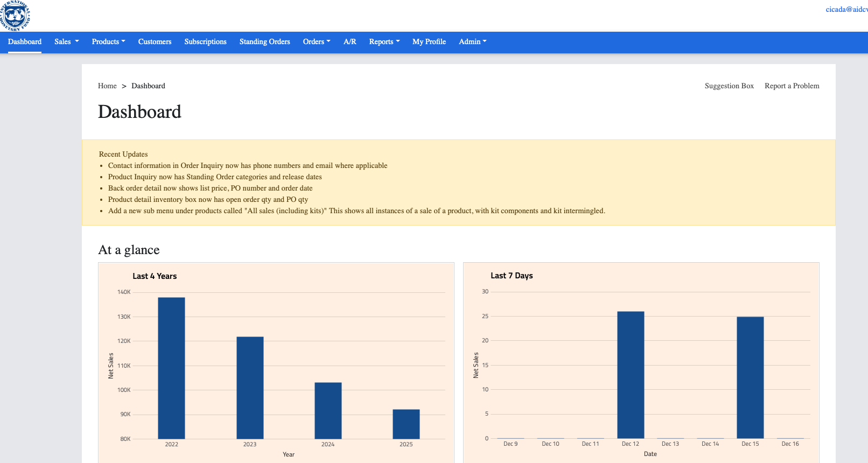Viewport: 868px width, 463px height.
Task: Click the Product detail inventory box update
Action: click(208, 199)
